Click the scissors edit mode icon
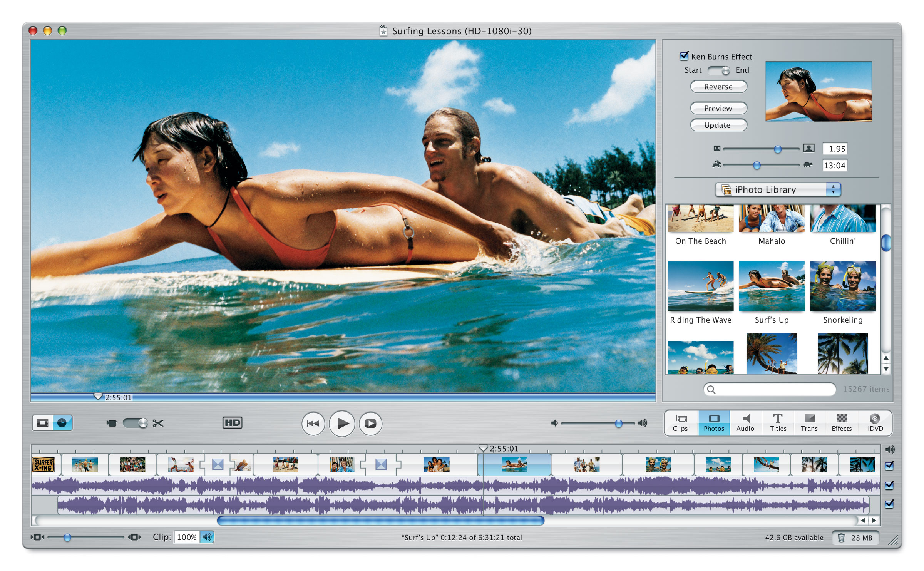The image size is (924, 571). [158, 423]
